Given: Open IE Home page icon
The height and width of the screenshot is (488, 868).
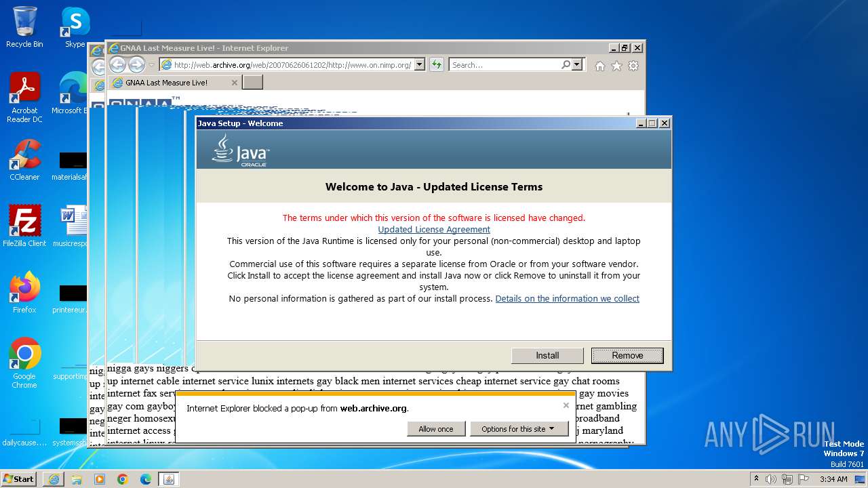Looking at the screenshot, I should [x=599, y=66].
